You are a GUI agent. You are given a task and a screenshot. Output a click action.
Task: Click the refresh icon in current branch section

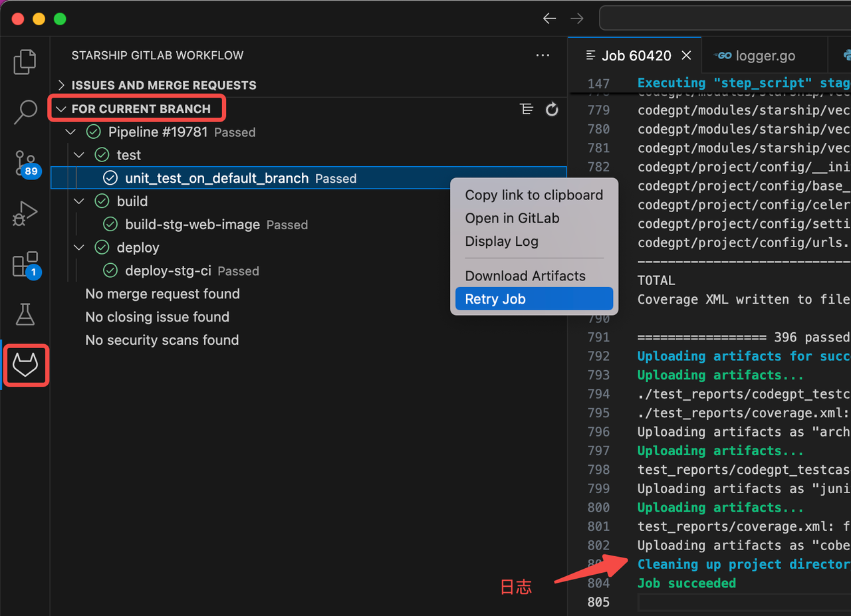pyautogui.click(x=552, y=110)
